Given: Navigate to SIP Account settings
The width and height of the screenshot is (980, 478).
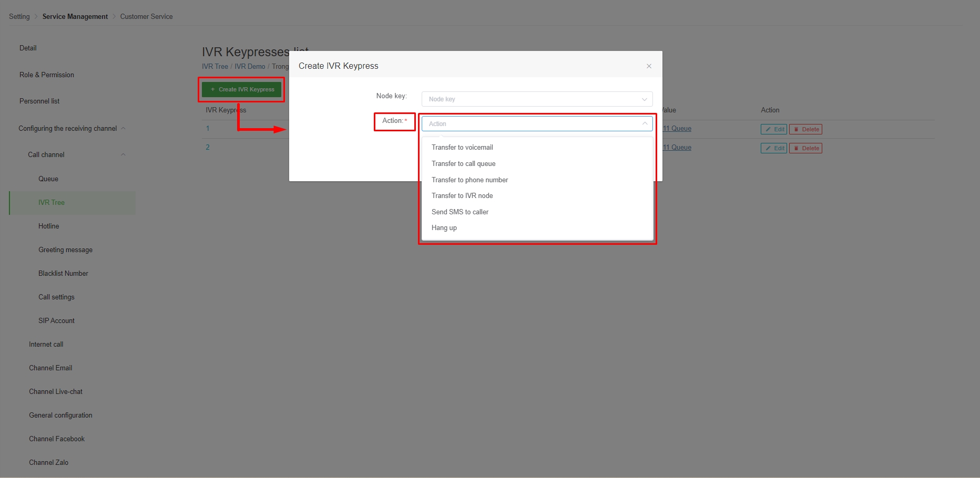Looking at the screenshot, I should pyautogui.click(x=56, y=321).
